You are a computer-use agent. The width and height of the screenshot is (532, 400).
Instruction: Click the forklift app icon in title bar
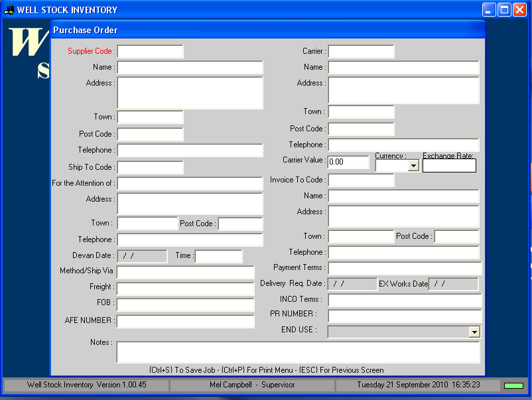pos(9,10)
